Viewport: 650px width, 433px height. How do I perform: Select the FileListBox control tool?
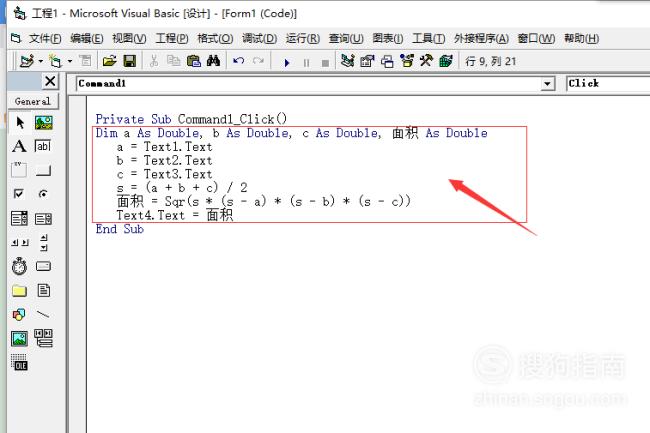click(44, 290)
